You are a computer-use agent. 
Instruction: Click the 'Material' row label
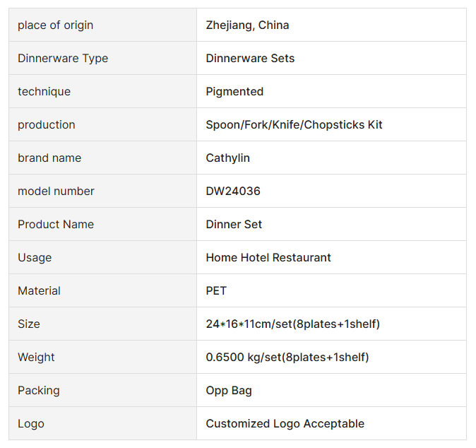click(x=39, y=291)
